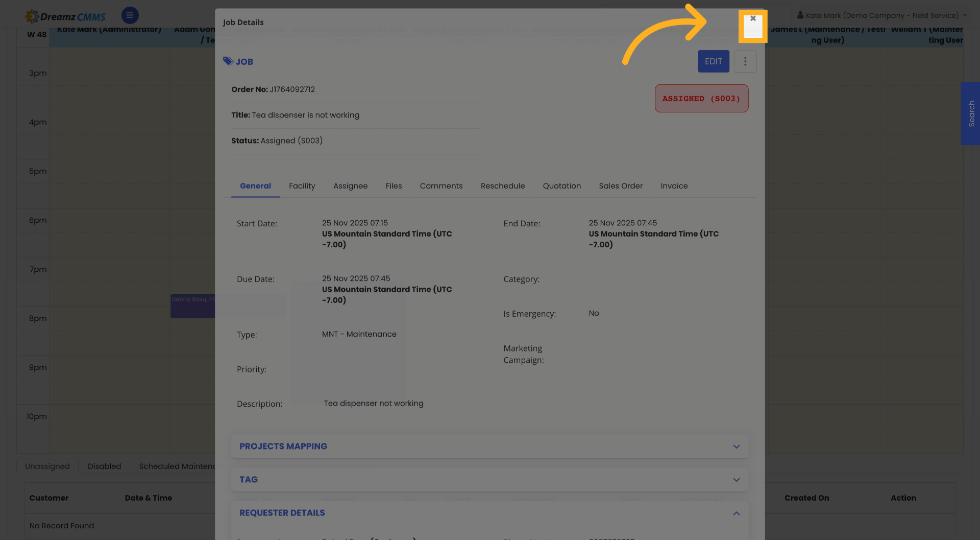Click the user profile icon in the header

pyautogui.click(x=800, y=14)
